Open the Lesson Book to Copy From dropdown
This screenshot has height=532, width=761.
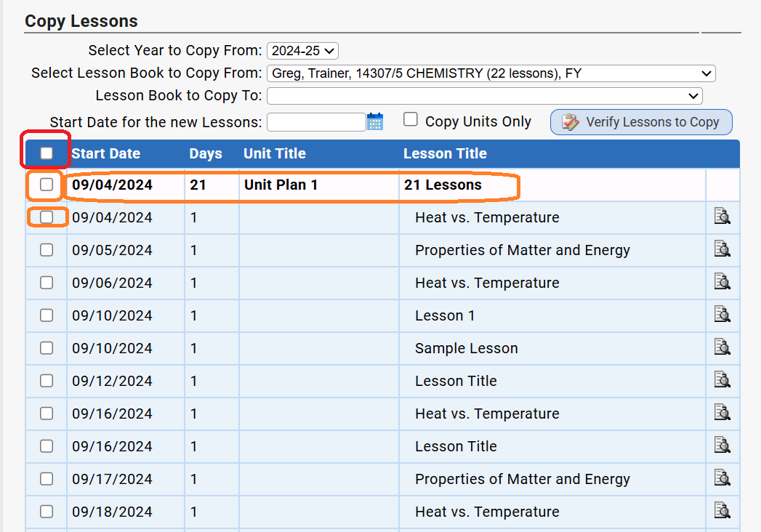[491, 73]
